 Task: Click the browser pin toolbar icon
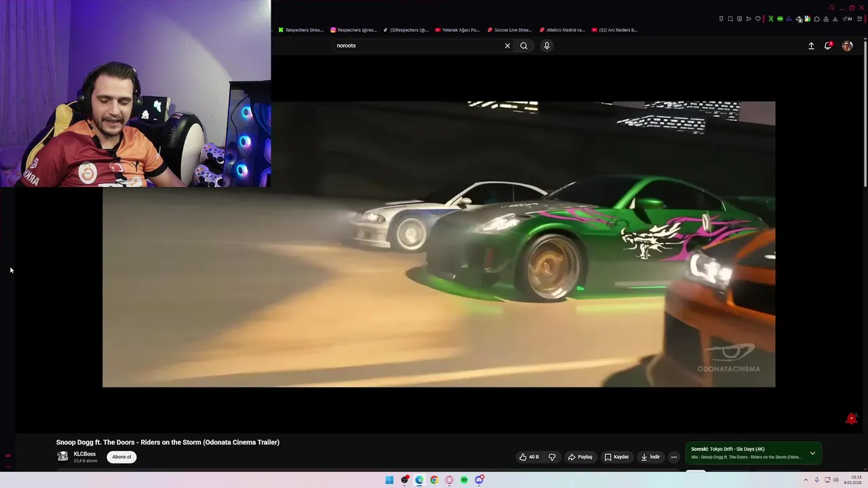coord(722,19)
